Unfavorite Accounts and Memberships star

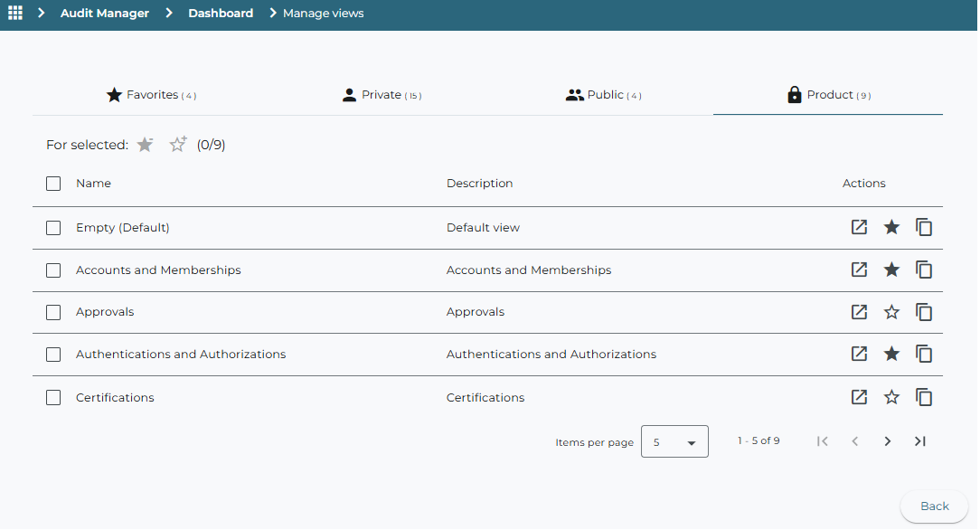point(892,270)
